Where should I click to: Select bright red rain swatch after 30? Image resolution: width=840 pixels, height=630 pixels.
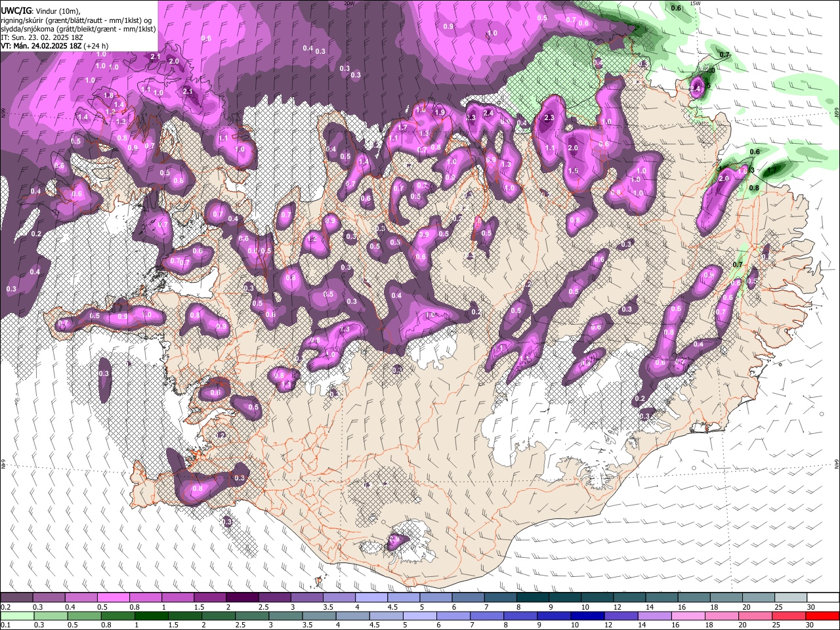coord(823,616)
